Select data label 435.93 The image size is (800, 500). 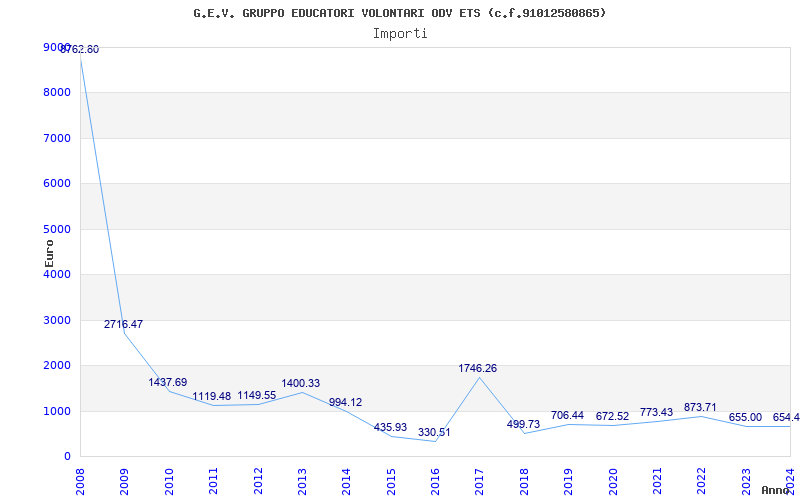tap(390, 427)
